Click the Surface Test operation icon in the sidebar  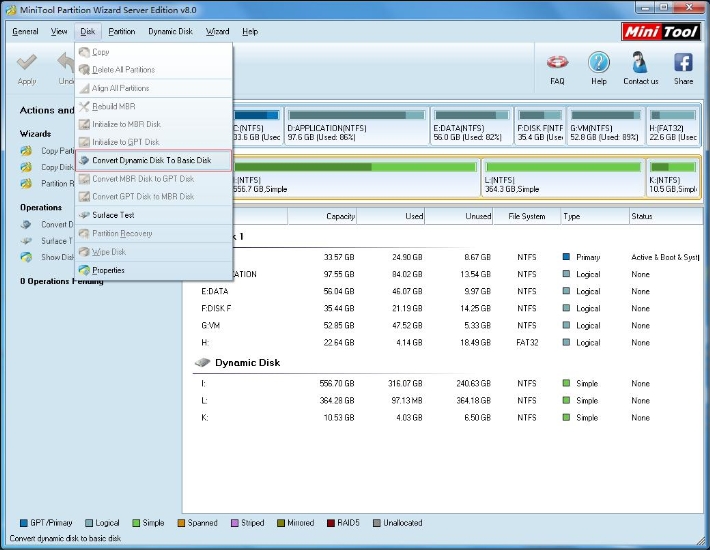(x=26, y=241)
